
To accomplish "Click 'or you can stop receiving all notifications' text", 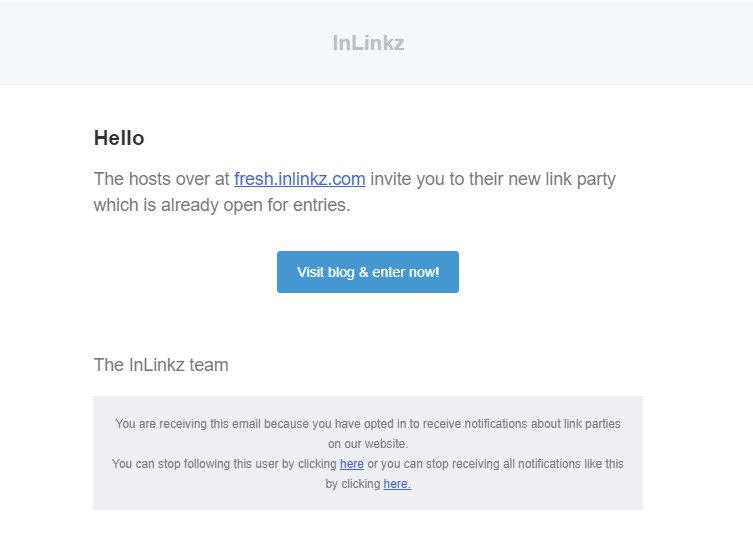I will (x=480, y=464).
